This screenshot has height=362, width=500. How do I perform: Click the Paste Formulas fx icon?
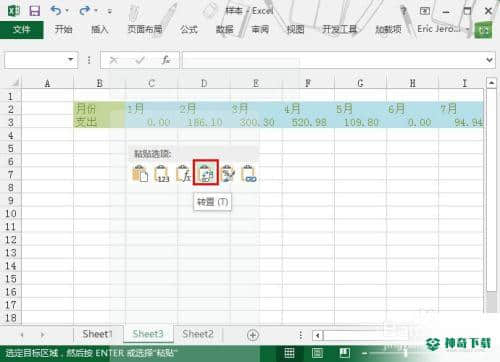[183, 173]
